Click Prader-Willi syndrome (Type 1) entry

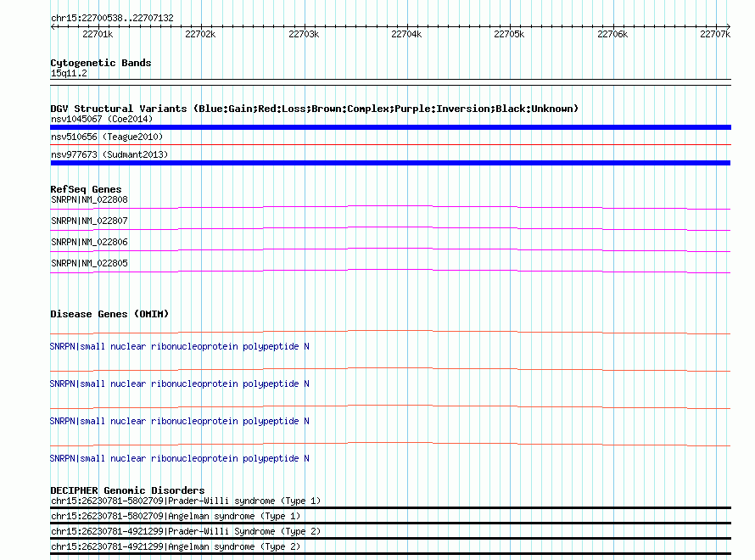coord(186,501)
